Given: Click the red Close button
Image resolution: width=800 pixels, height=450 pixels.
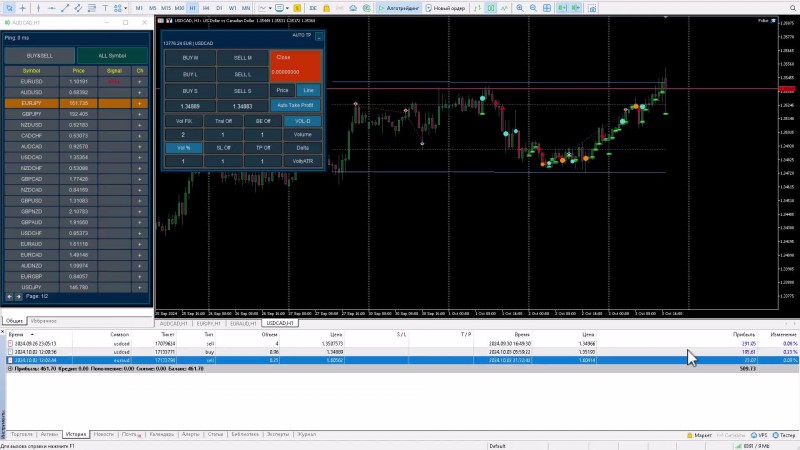Looking at the screenshot, I should (295, 65).
